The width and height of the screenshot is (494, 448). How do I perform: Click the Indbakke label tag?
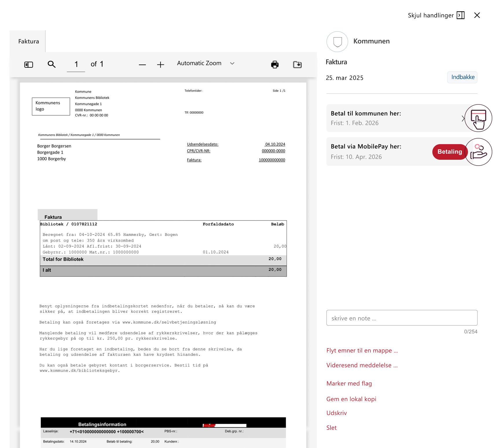pos(462,77)
